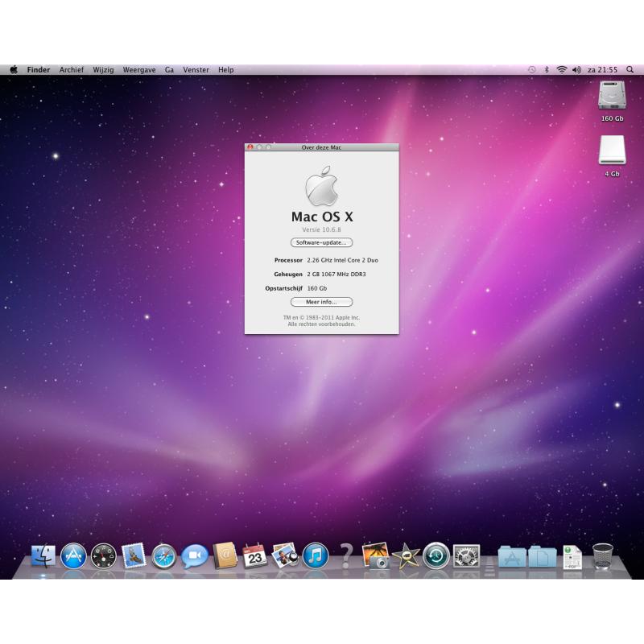This screenshot has width=644, height=644.
Task: Open the Bluetooth status menu
Action: pyautogui.click(x=547, y=70)
